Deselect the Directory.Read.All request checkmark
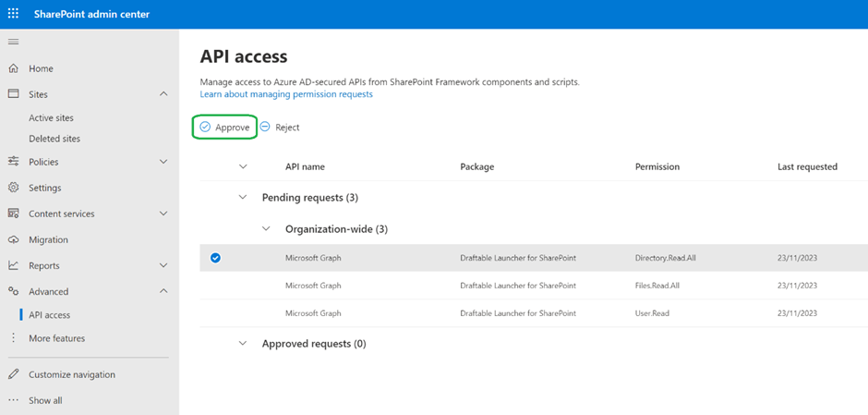This screenshot has width=868, height=415. tap(215, 258)
